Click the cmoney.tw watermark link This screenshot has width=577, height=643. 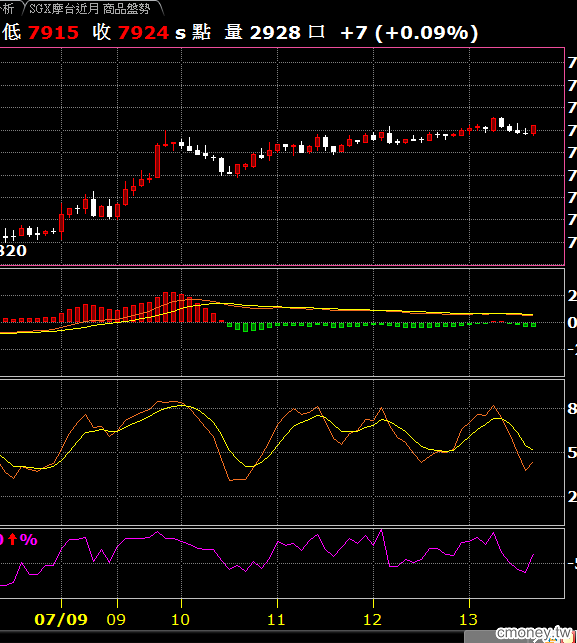(534, 632)
